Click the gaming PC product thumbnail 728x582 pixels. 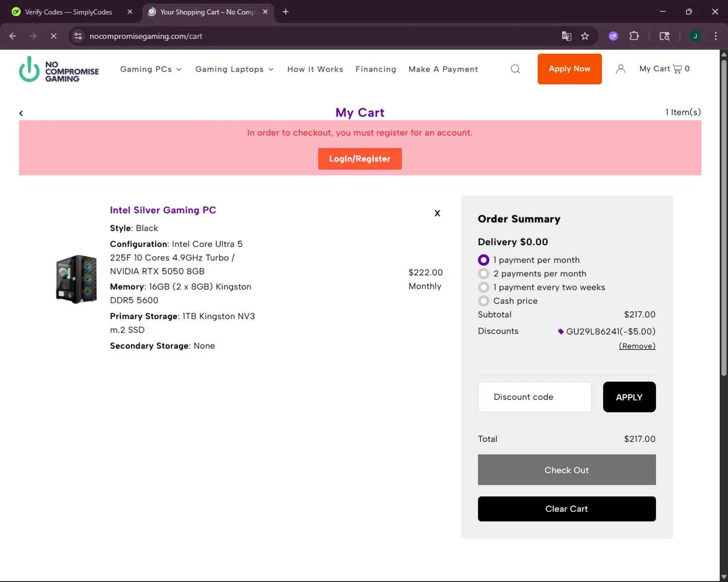(x=76, y=279)
